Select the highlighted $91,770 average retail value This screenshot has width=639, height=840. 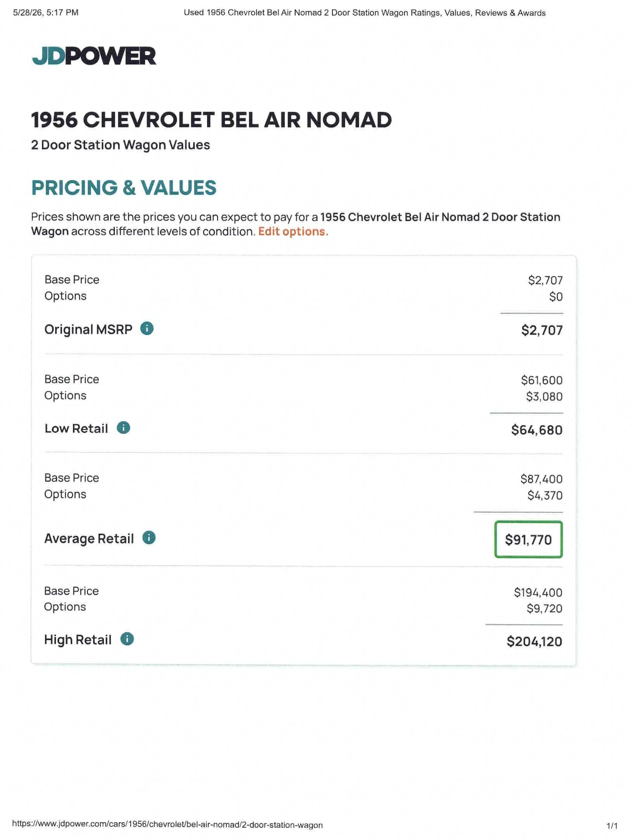(x=528, y=540)
